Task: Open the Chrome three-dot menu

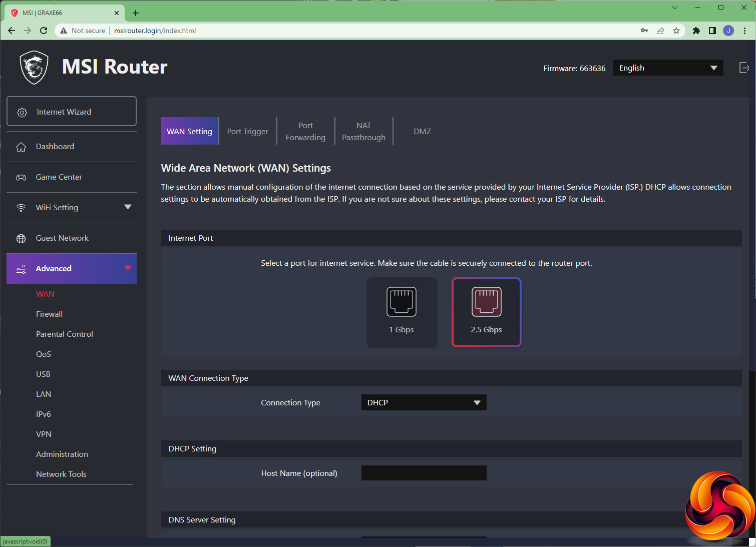Action: (745, 31)
